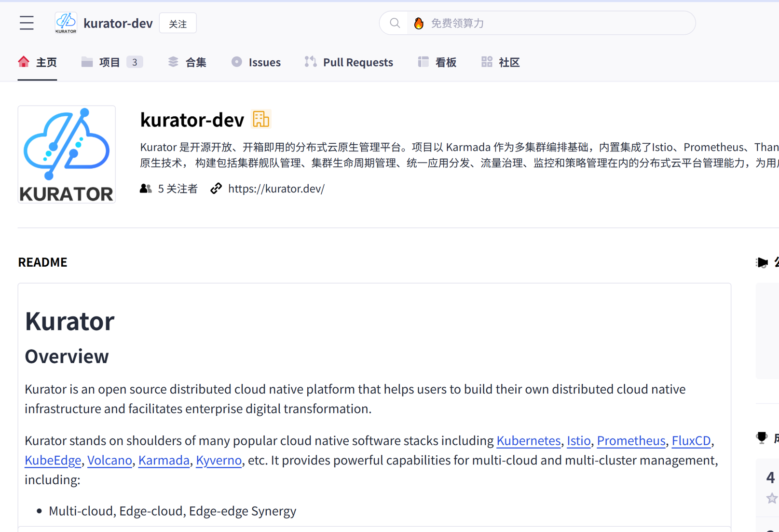Viewport: 779px width, 532px height.
Task: Click the flame icon in search bar
Action: 419,23
